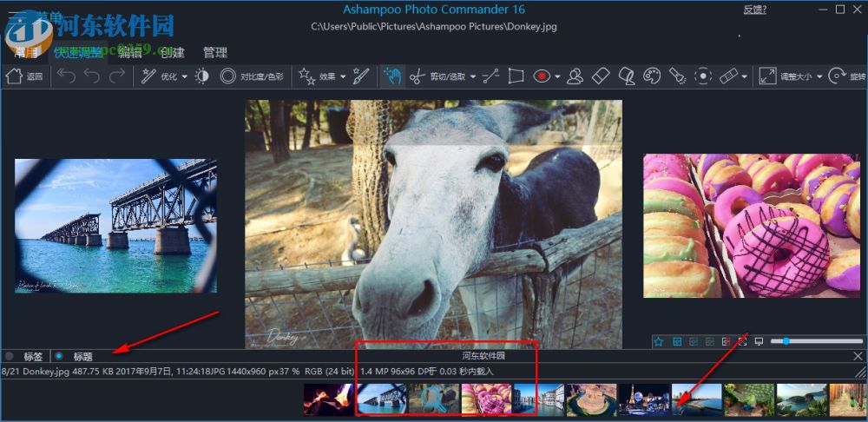Expand the 优化 dropdown arrow
This screenshot has height=422, width=868.
185,76
